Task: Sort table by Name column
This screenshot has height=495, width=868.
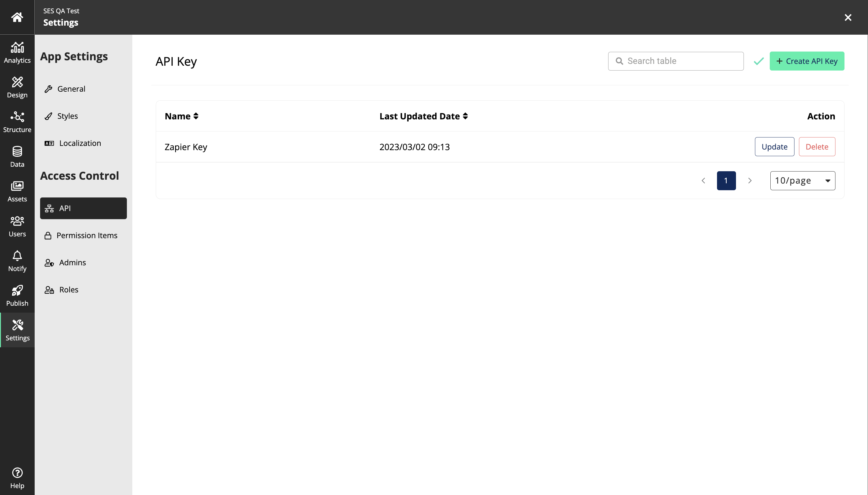Action: pos(181,116)
